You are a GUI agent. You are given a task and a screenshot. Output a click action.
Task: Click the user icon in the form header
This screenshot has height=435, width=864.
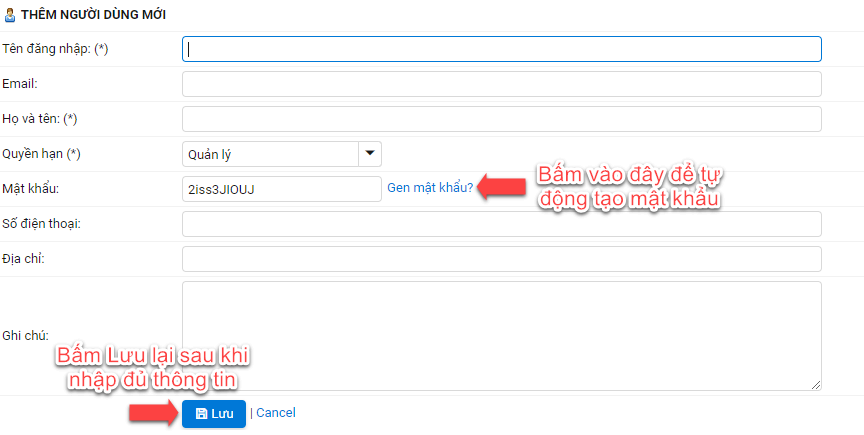tap(10, 15)
